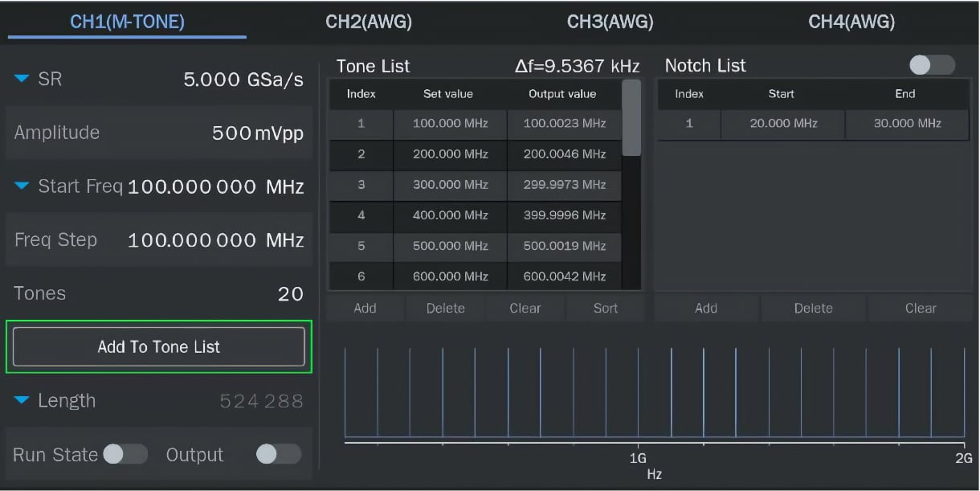
Task: Expand the Length dropdown arrow
Action: [22, 400]
